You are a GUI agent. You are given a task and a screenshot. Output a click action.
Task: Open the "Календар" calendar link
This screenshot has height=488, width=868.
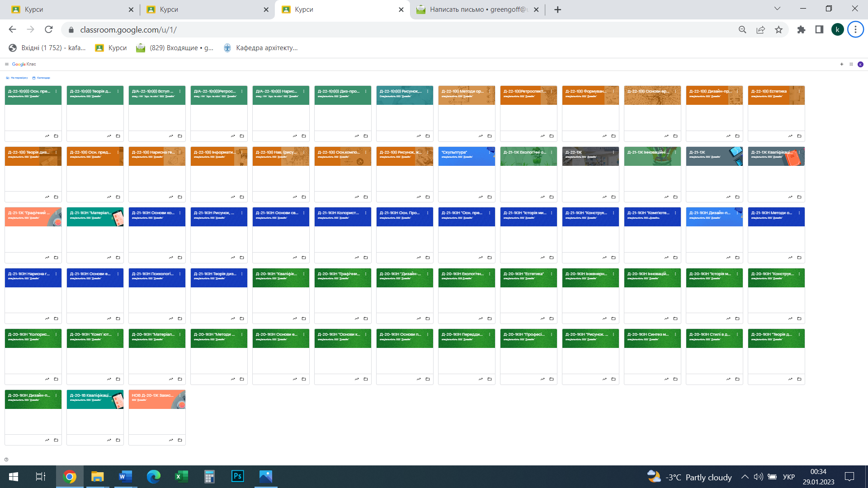pyautogui.click(x=41, y=78)
